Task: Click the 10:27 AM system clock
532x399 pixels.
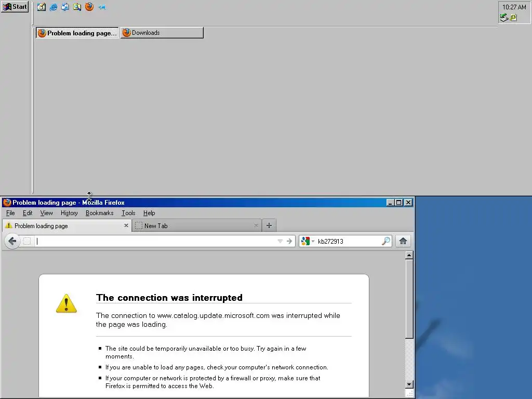Action: pyautogui.click(x=514, y=7)
